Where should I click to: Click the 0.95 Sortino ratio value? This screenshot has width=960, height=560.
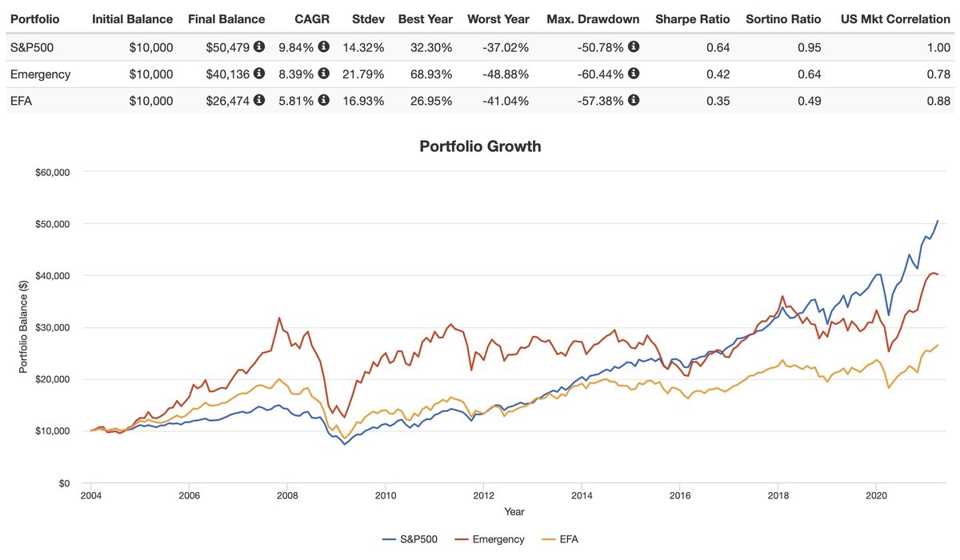click(810, 48)
